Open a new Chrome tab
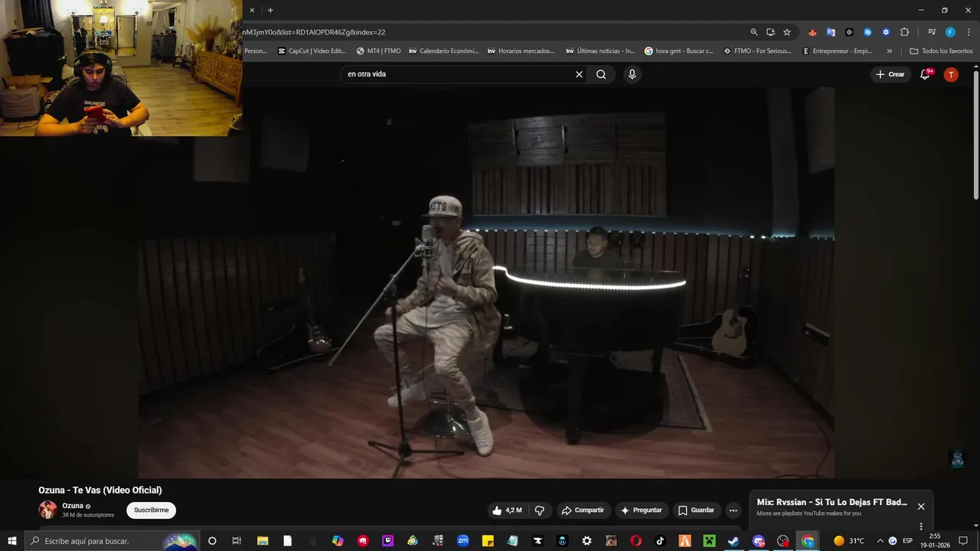 click(x=270, y=10)
